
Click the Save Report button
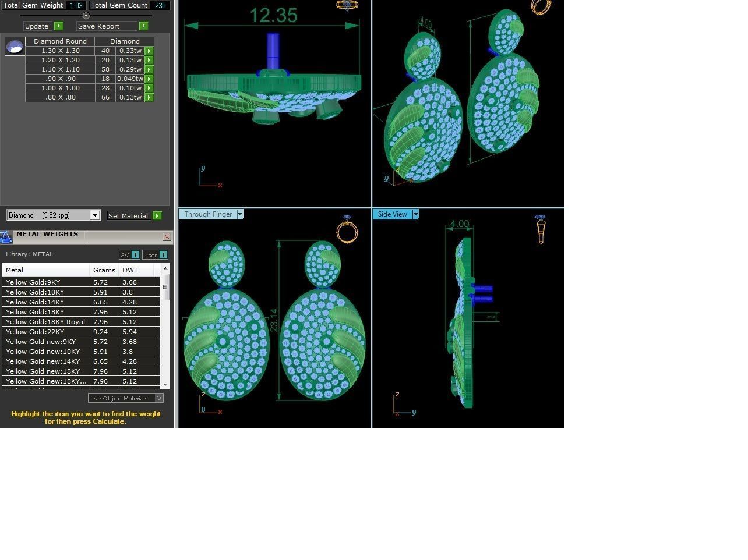coord(108,26)
